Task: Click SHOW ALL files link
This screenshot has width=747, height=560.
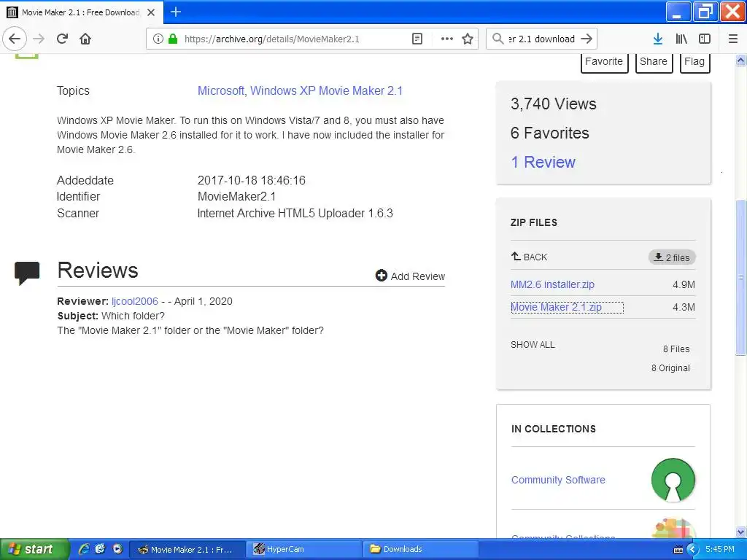Action: 533,344
